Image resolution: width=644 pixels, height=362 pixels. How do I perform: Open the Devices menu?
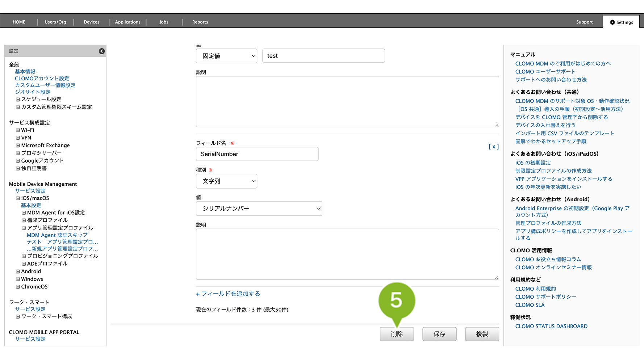click(91, 22)
